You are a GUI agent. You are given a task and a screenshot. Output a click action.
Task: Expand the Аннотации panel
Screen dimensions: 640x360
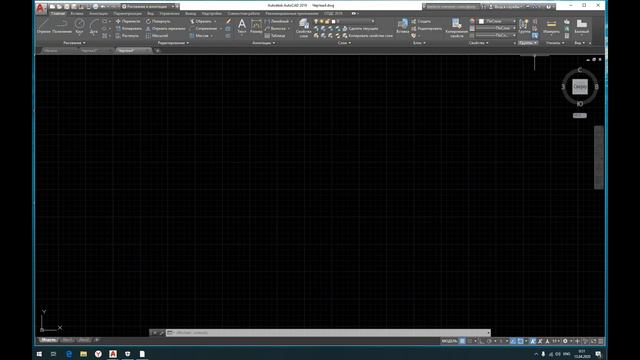click(263, 43)
